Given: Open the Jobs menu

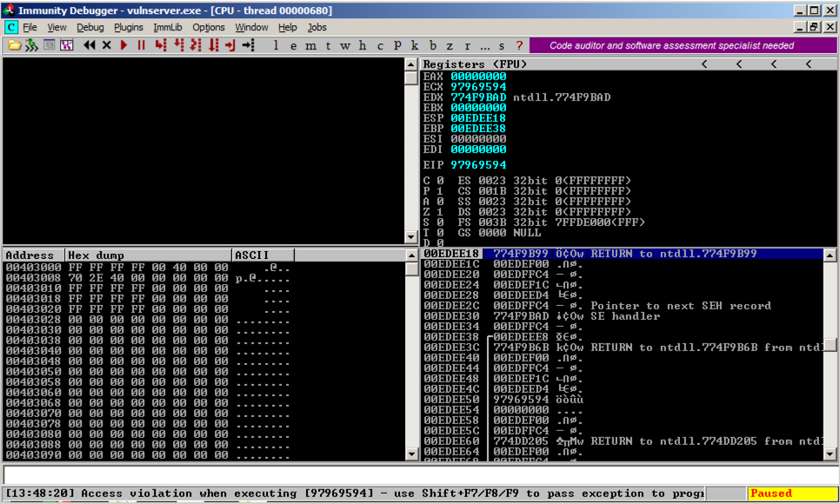Looking at the screenshot, I should pyautogui.click(x=317, y=27).
